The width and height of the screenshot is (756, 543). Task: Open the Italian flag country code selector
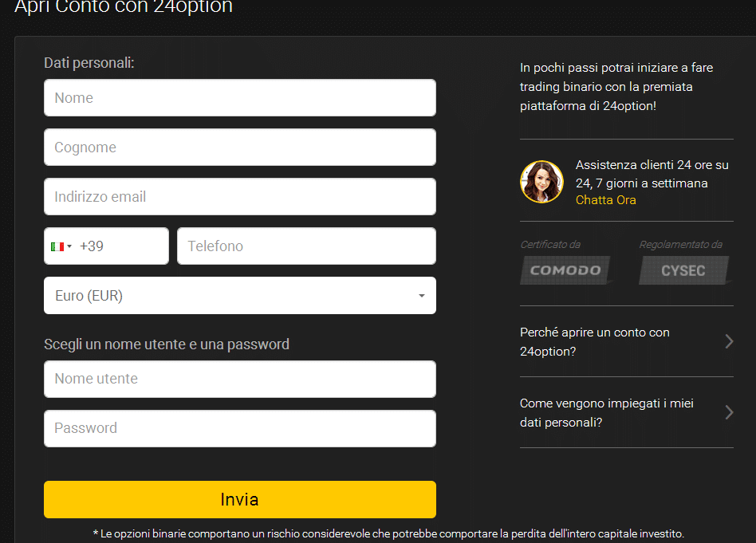(61, 246)
